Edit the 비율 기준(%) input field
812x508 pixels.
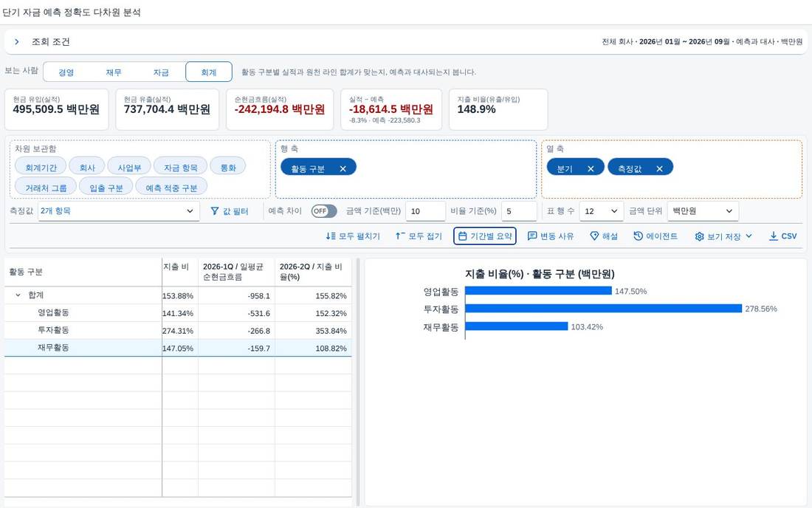coord(519,210)
